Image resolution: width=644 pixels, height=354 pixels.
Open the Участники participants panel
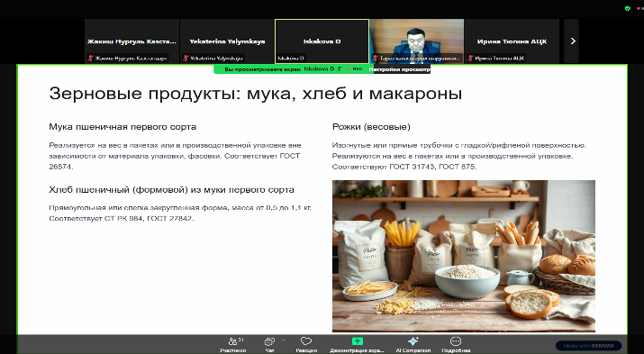(x=232, y=345)
